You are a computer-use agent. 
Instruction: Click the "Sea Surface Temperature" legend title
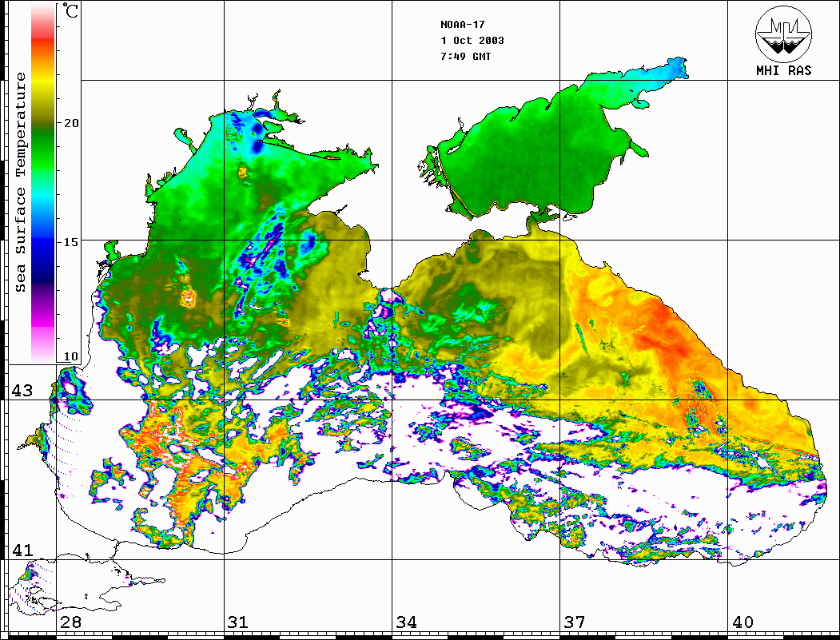point(20,182)
